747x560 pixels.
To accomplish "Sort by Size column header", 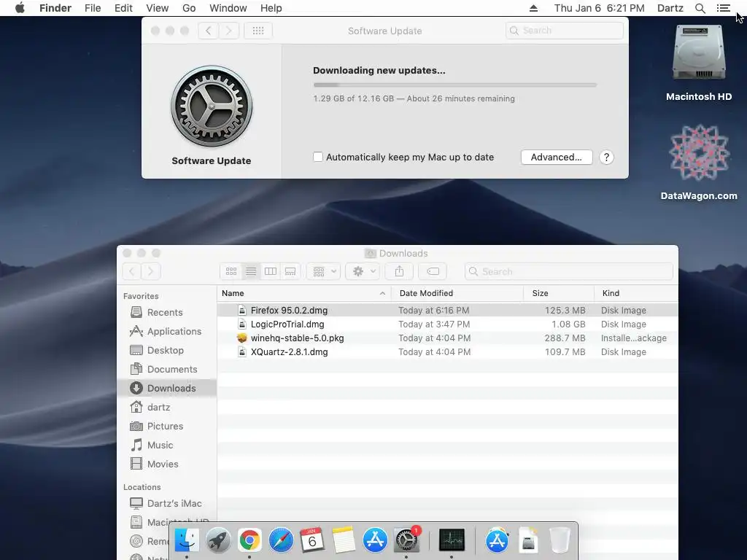I will (x=559, y=293).
